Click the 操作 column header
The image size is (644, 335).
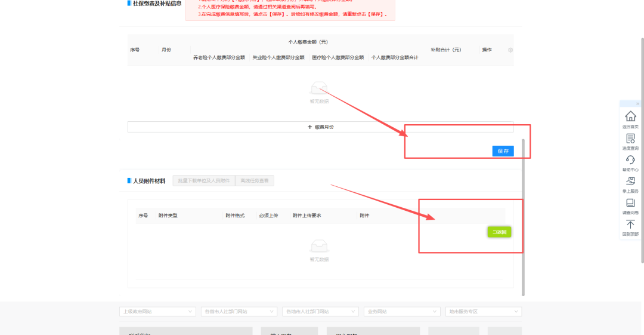[487, 50]
